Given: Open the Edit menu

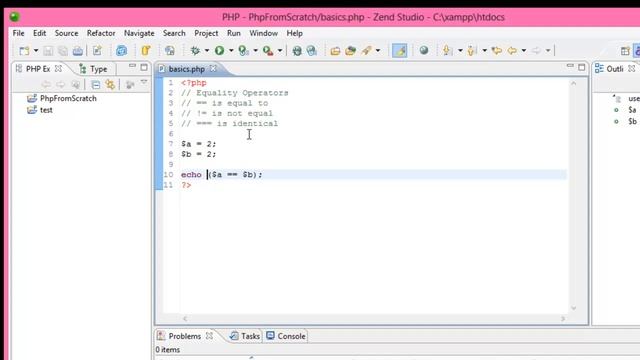Looking at the screenshot, I should pos(40,33).
